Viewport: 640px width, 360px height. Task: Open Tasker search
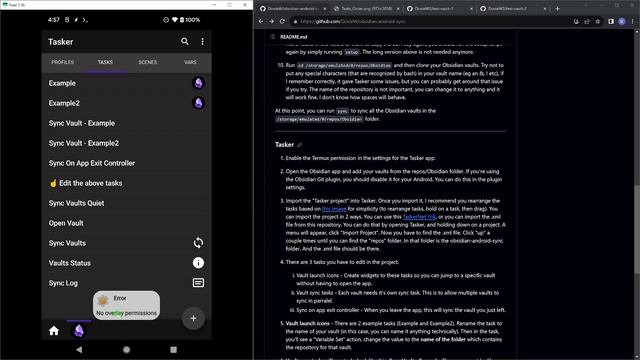click(x=185, y=41)
